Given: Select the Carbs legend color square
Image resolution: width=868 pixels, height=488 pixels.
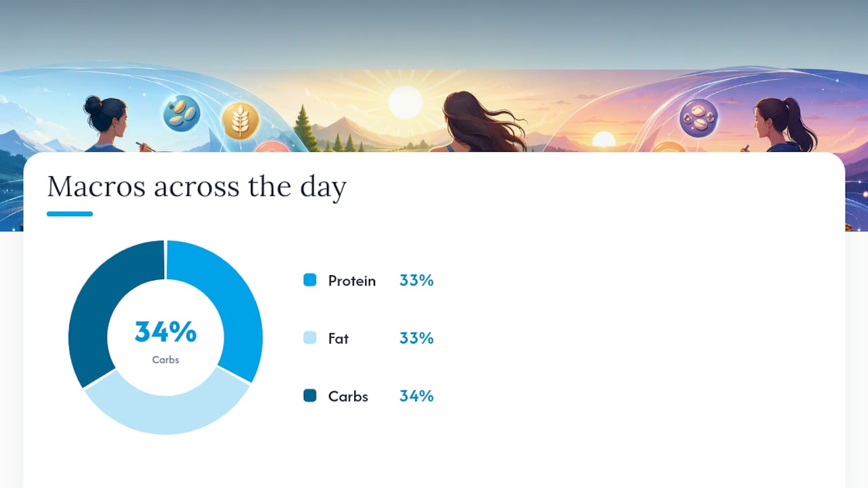Looking at the screenshot, I should coord(310,396).
